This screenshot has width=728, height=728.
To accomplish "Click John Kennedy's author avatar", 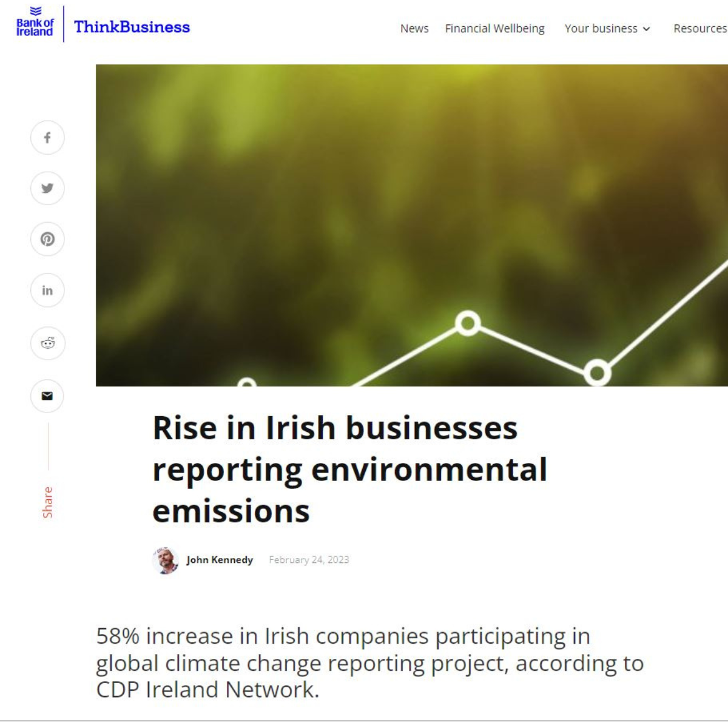I will click(x=165, y=560).
